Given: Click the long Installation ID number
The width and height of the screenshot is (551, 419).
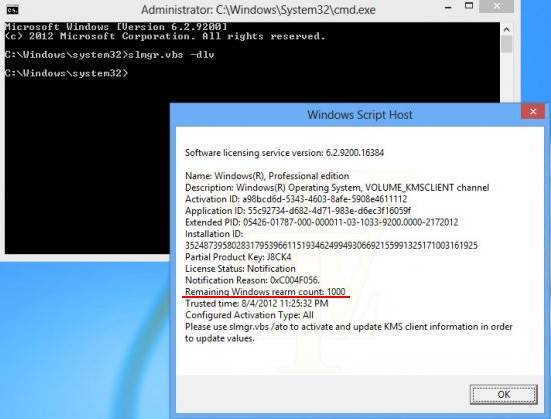Looking at the screenshot, I should coord(331,245).
